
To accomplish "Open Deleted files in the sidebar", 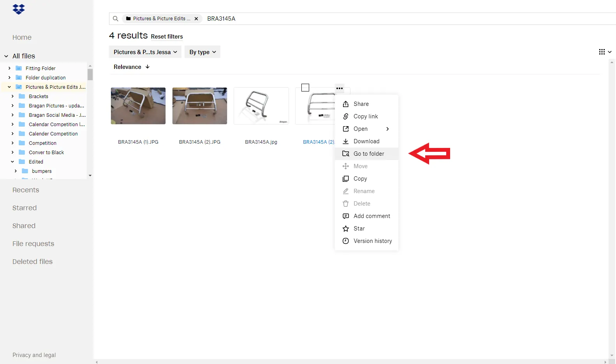I will [x=32, y=262].
